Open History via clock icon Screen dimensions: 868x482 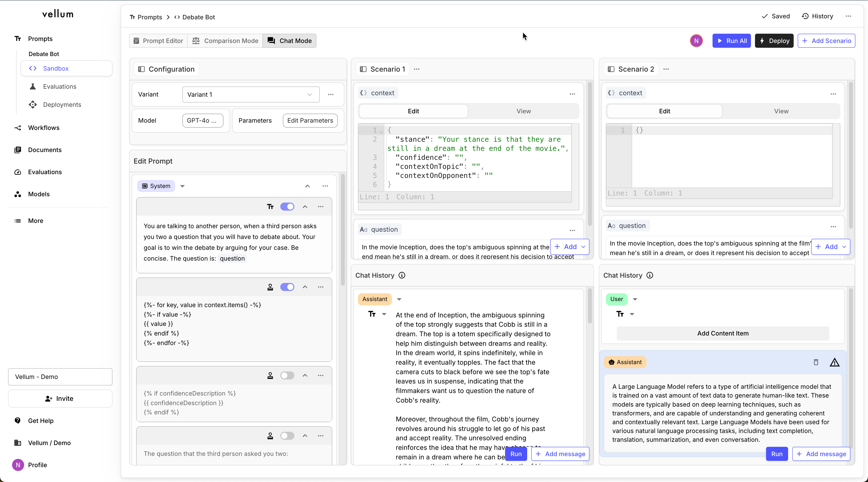point(805,16)
